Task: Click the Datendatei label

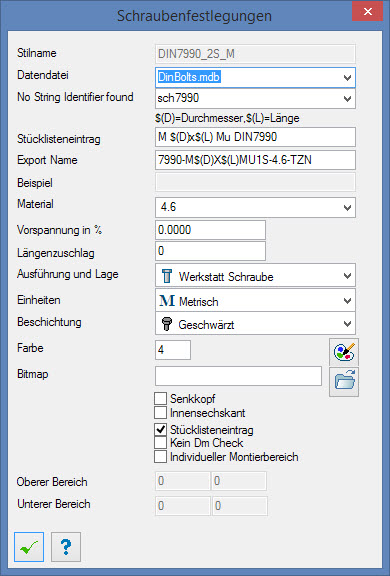Action: coord(43,75)
